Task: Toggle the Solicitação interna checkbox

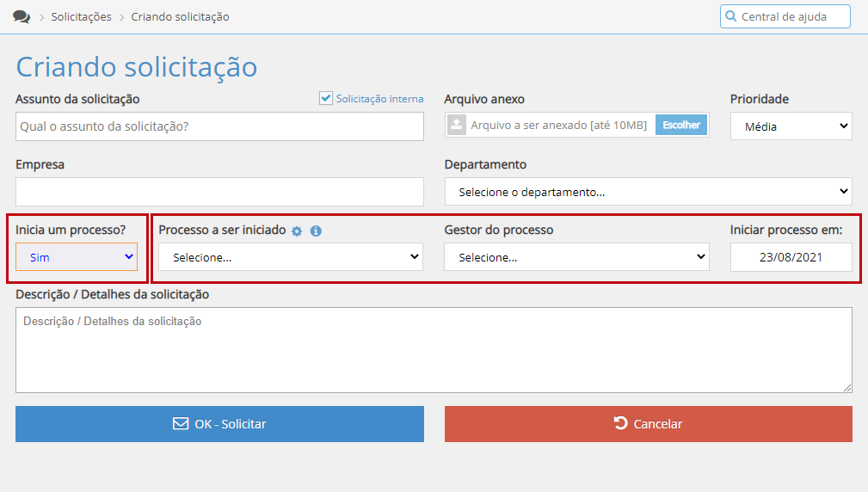Action: pos(326,98)
